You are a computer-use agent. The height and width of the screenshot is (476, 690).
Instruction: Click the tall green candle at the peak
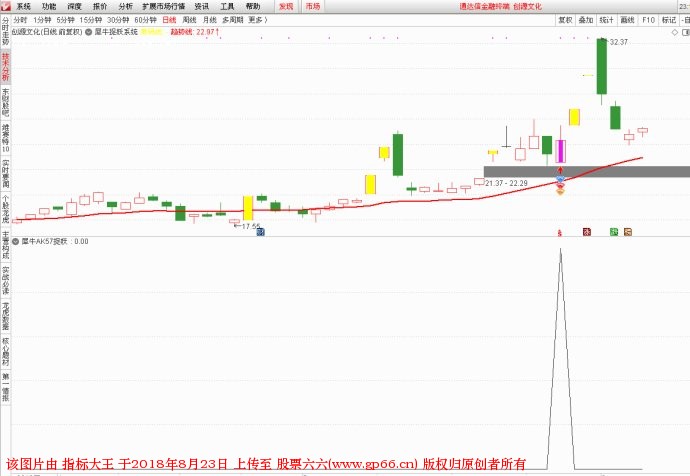click(x=602, y=66)
